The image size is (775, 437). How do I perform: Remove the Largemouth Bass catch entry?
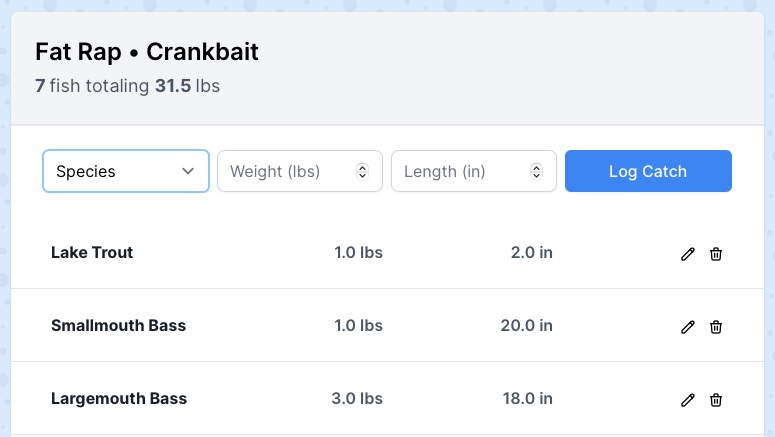[716, 399]
